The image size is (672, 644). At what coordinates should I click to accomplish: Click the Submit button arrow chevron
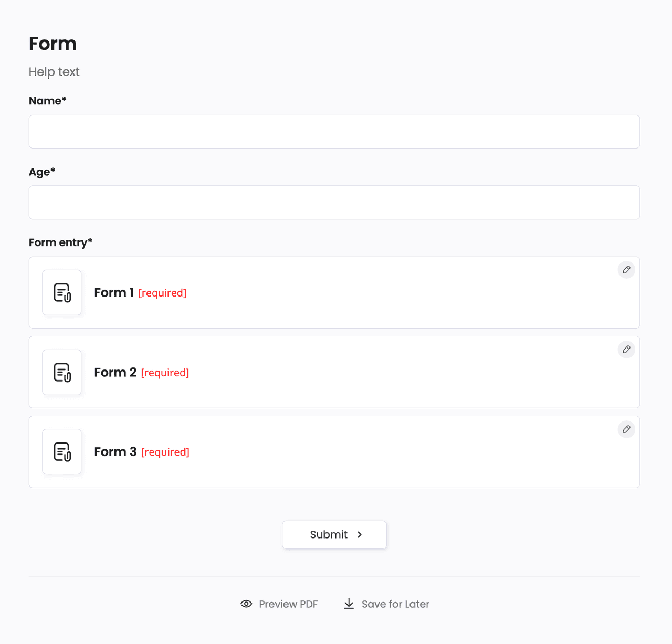pyautogui.click(x=360, y=534)
